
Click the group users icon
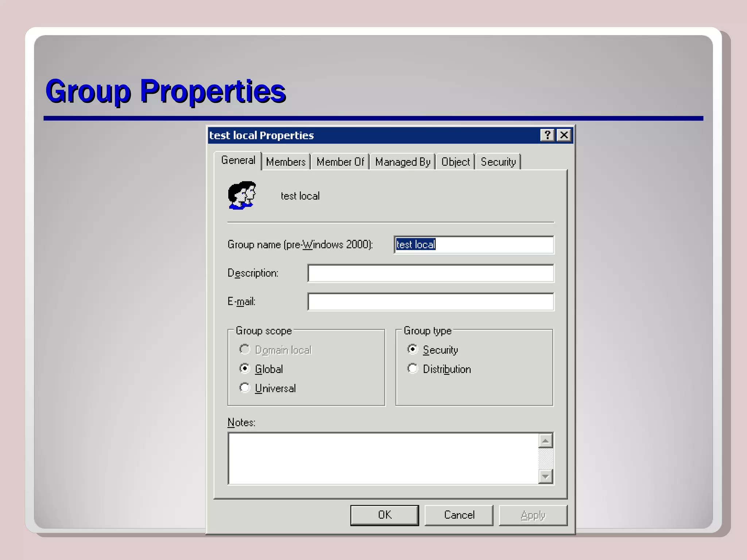pos(242,195)
